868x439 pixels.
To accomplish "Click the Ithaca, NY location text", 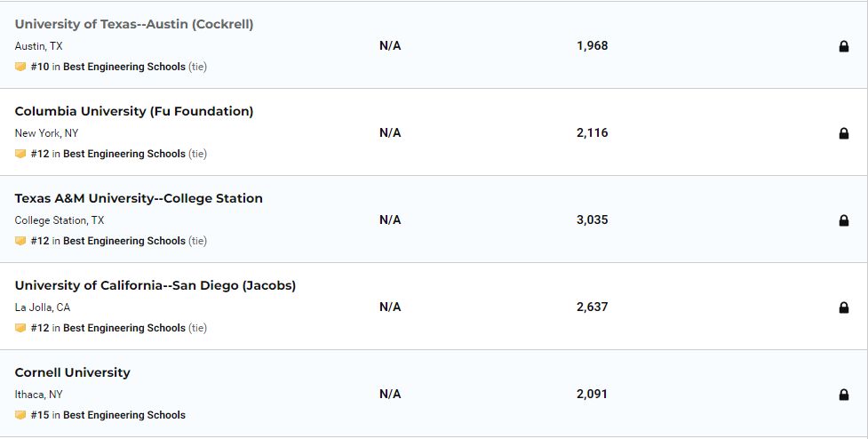I will click(x=39, y=395).
